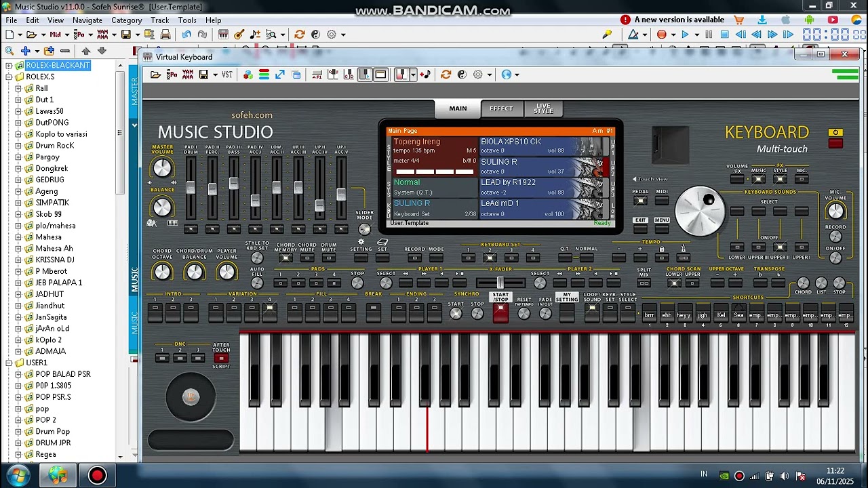This screenshot has height=488, width=868.
Task: Click the fullscreen arrows icon in Virtual Keyboard toolbar
Action: click(x=280, y=75)
